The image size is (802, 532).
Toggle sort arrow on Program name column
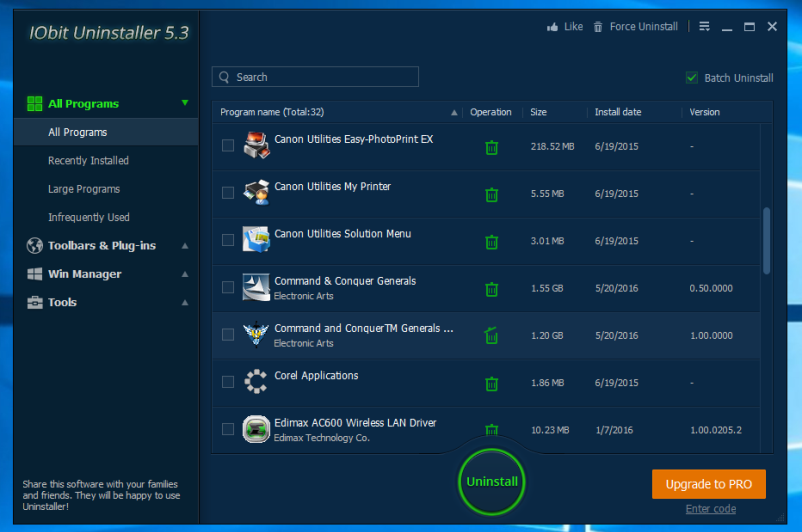pyautogui.click(x=454, y=113)
